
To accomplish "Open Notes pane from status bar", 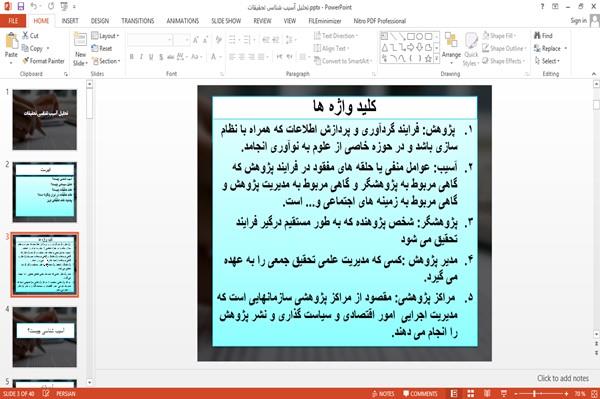I will click(x=383, y=394).
